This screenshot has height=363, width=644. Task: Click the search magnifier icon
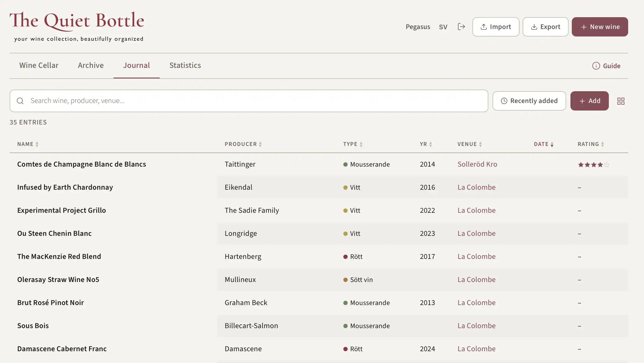20,101
